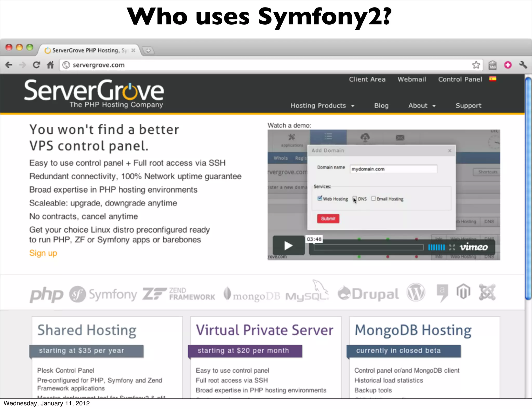Click the page vertical scrollbar thumb
This screenshot has width=532, height=409.
click(528, 189)
